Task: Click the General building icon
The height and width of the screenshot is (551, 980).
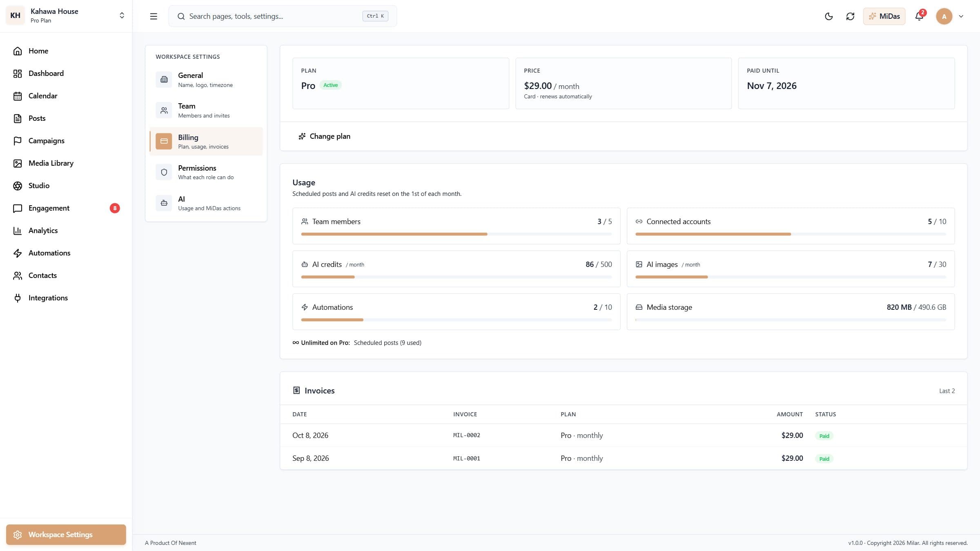Action: [x=164, y=79]
